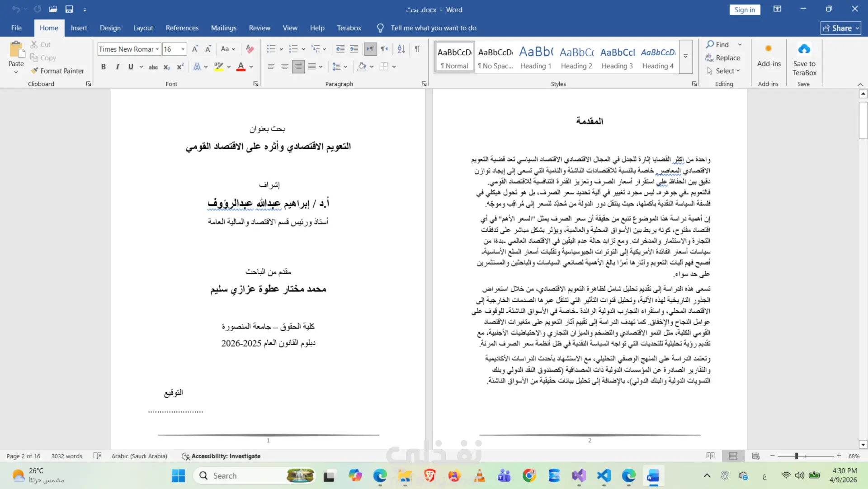
Task: Switch to the Design tab
Action: (110, 28)
